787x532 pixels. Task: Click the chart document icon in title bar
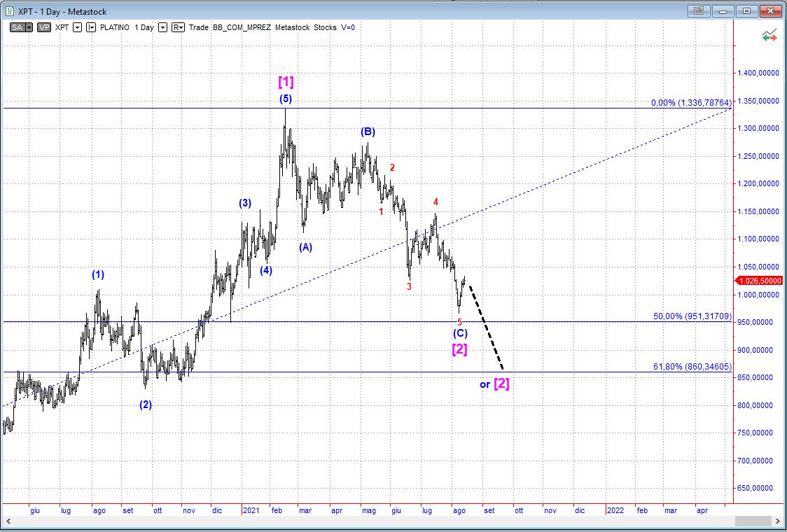9,11
